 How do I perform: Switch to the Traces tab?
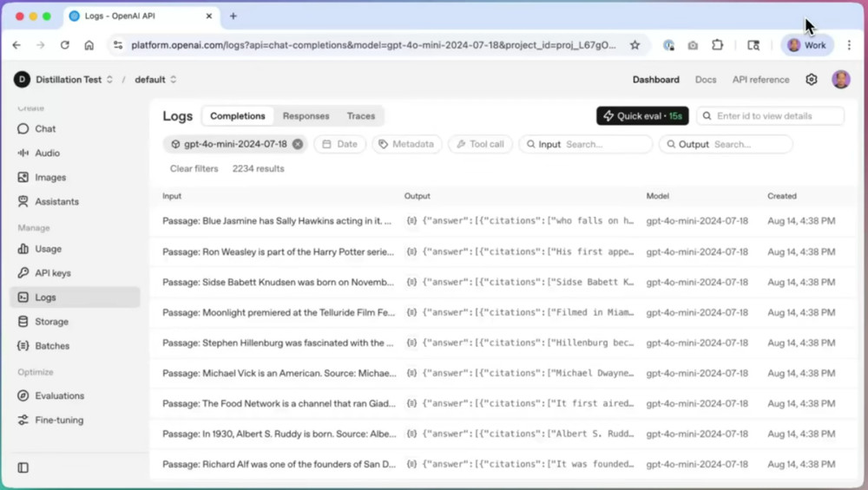point(361,116)
